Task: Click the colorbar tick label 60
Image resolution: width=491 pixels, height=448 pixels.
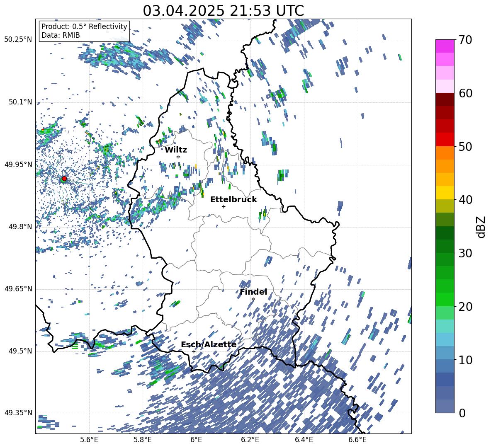Action: (465, 93)
